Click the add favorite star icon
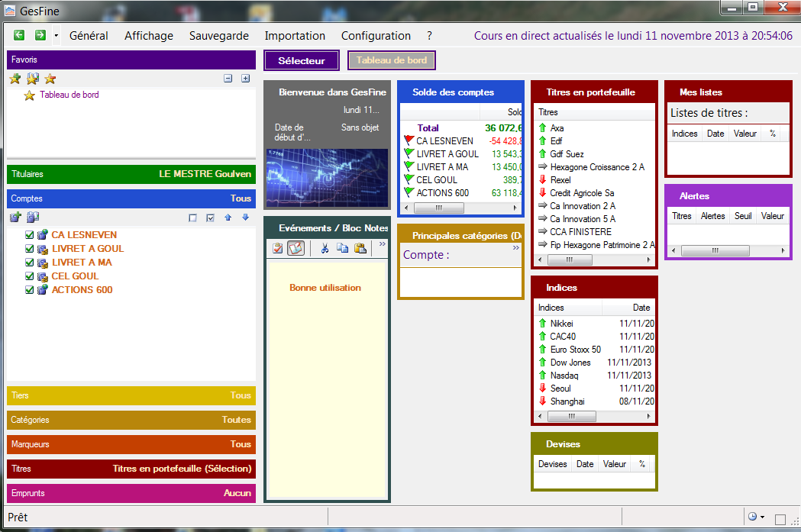Screen dimensions: 801x532 [x=15, y=79]
